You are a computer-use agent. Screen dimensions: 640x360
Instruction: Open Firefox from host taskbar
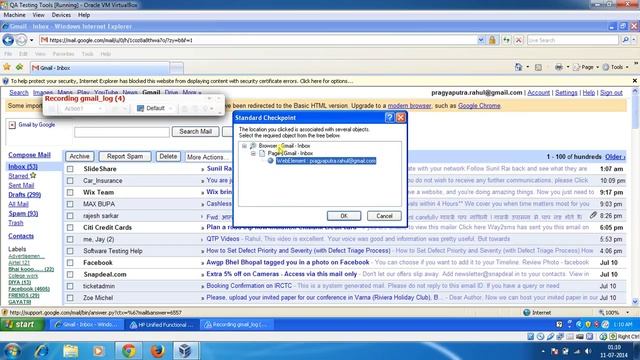157,351
